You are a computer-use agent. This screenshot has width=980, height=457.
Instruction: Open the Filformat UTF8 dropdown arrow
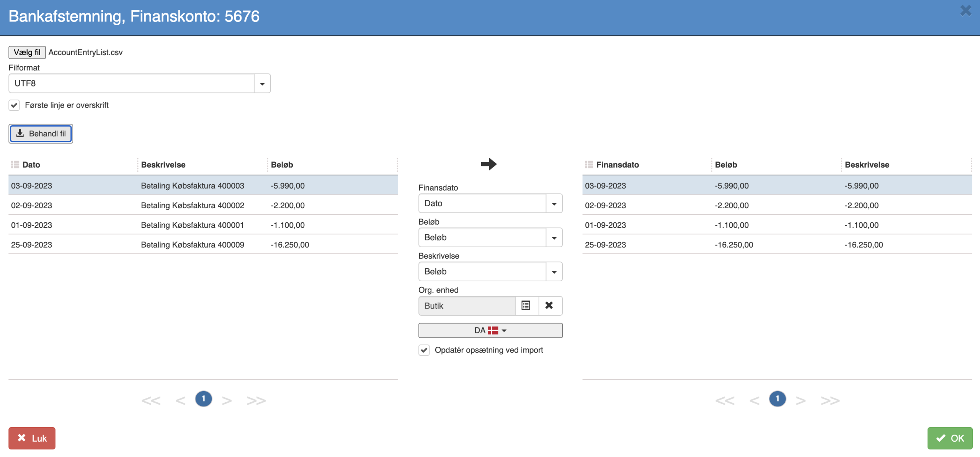point(262,83)
